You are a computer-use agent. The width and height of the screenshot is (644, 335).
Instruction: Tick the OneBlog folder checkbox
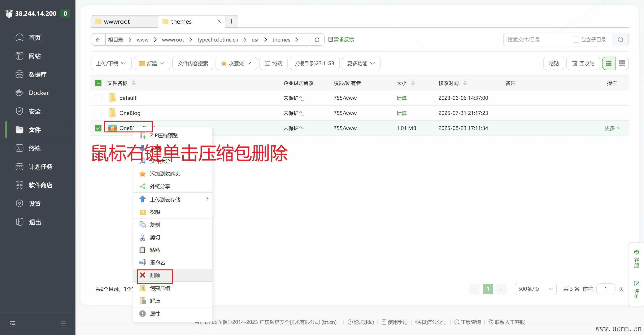98,113
